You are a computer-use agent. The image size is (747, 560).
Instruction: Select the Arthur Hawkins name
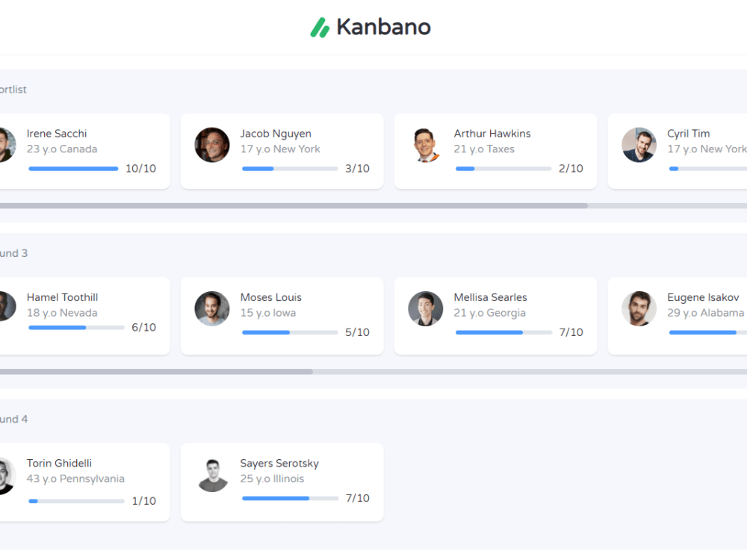click(x=492, y=134)
